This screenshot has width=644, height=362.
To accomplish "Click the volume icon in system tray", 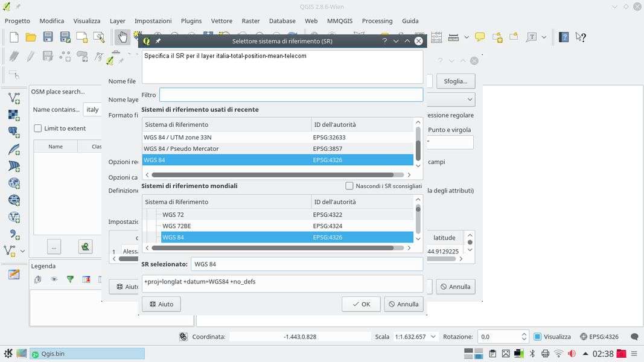I will 572,354.
